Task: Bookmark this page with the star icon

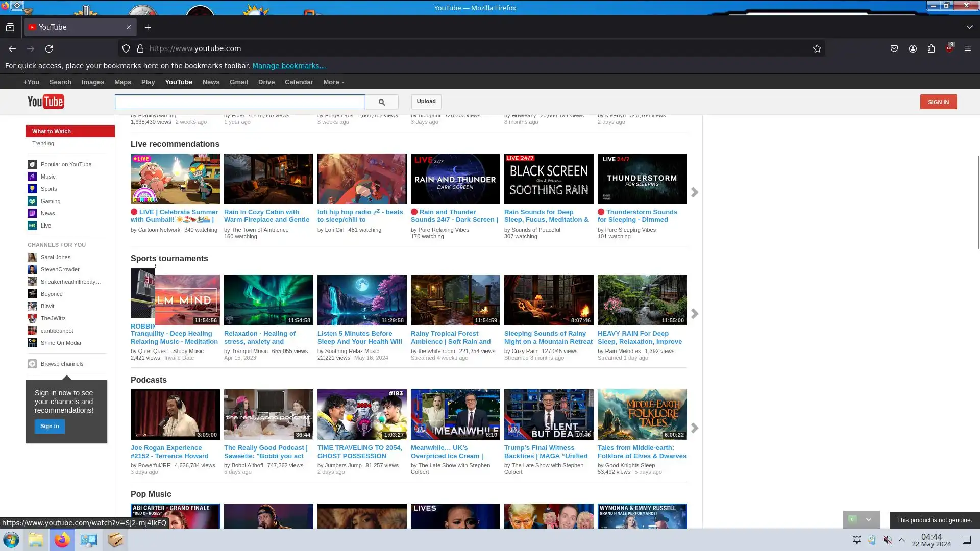Action: coord(817,48)
